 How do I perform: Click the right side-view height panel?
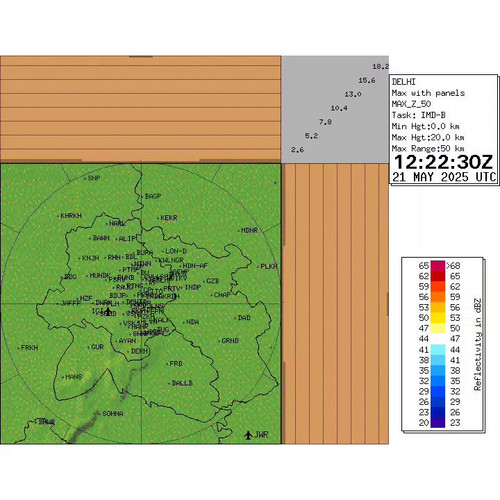point(336,304)
